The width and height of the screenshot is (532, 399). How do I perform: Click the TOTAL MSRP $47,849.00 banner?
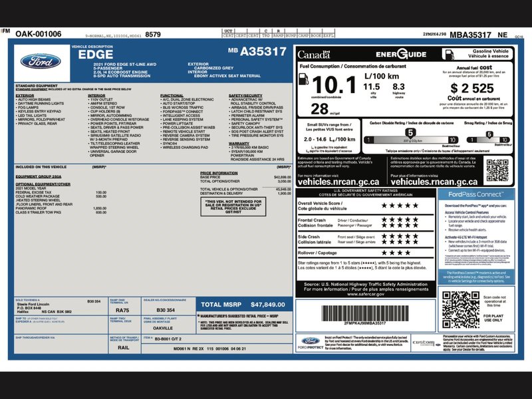(x=243, y=305)
